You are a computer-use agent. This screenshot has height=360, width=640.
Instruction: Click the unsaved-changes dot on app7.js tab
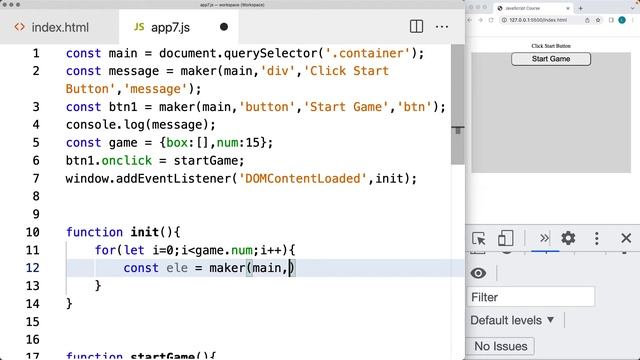pos(224,27)
